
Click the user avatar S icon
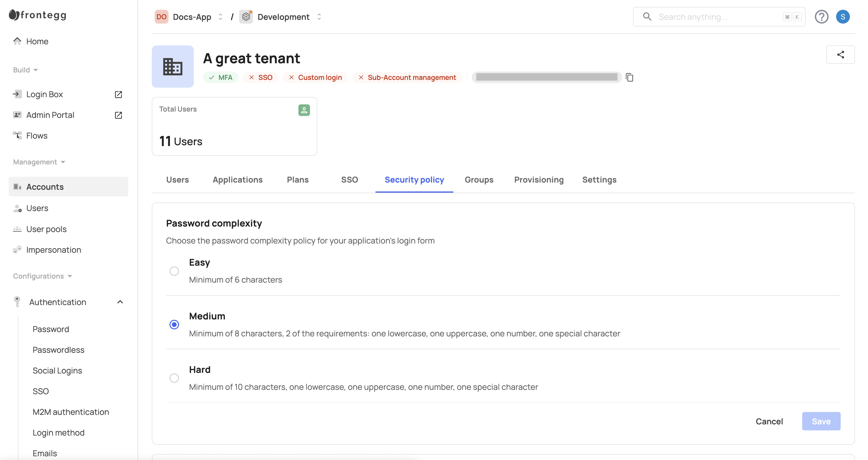(x=842, y=17)
